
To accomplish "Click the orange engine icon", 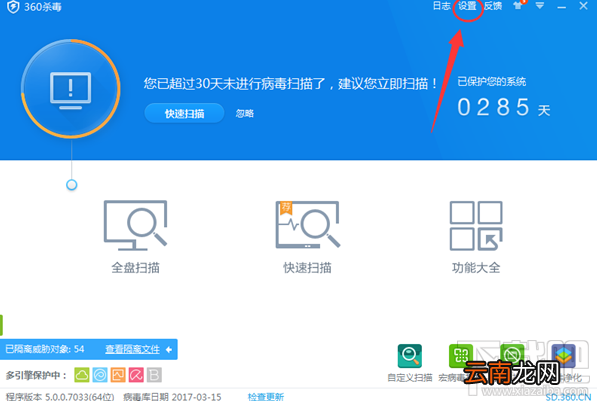I will coord(118,375).
